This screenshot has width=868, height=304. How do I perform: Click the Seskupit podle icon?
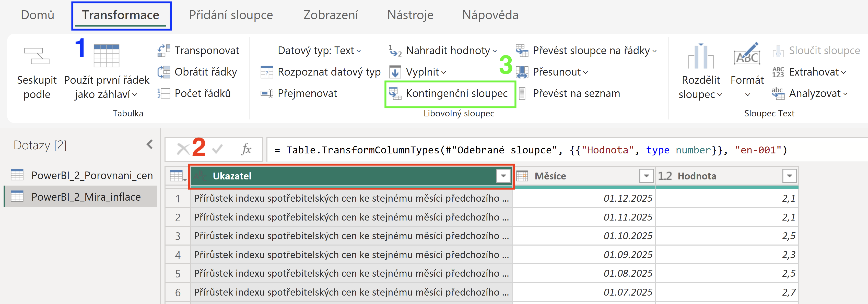(37, 56)
